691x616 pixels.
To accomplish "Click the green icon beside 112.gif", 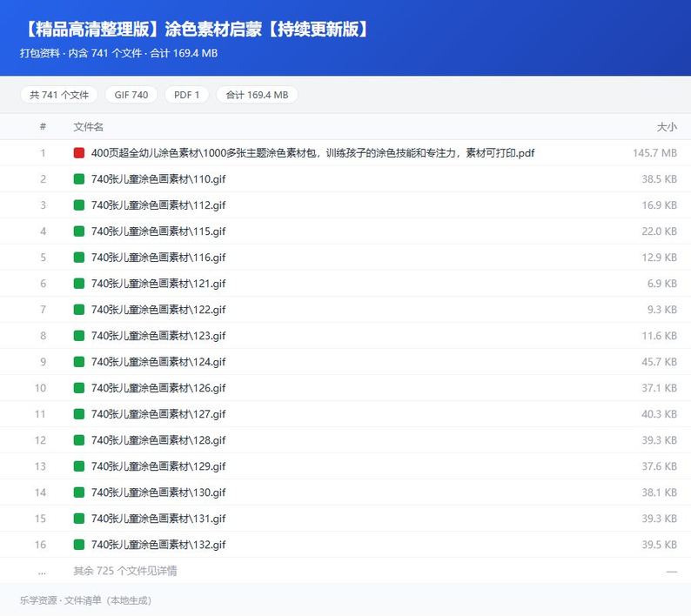I will point(79,204).
